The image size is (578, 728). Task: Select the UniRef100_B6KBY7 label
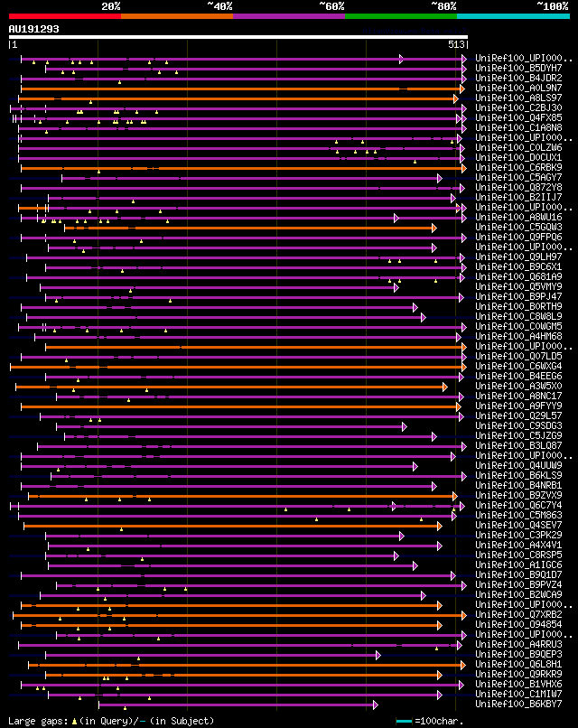(x=518, y=704)
